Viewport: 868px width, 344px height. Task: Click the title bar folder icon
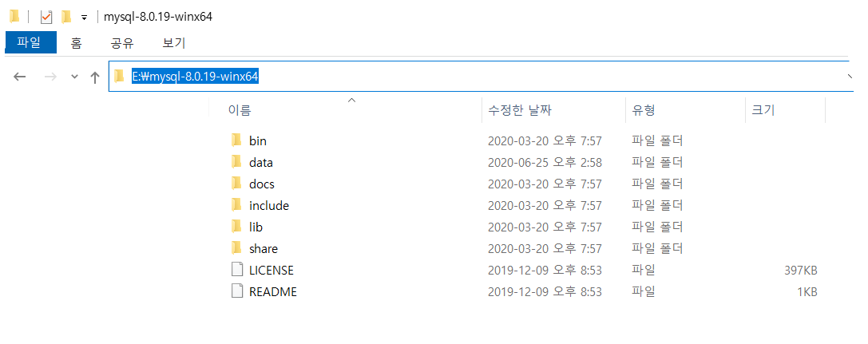[x=14, y=17]
